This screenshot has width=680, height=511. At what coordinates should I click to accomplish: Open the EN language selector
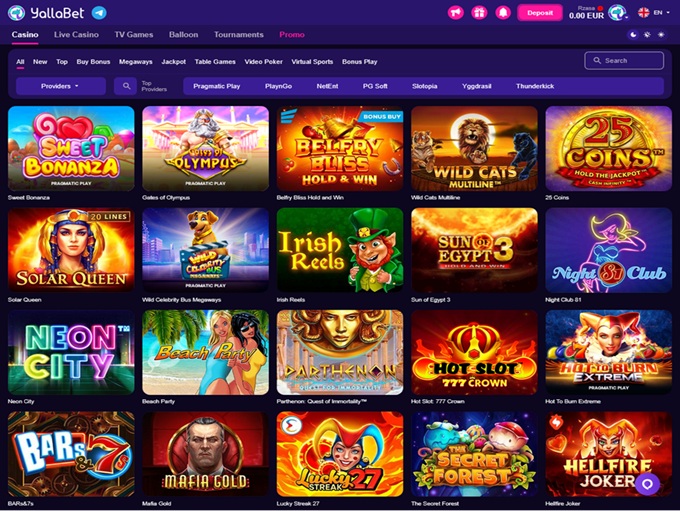pos(654,13)
